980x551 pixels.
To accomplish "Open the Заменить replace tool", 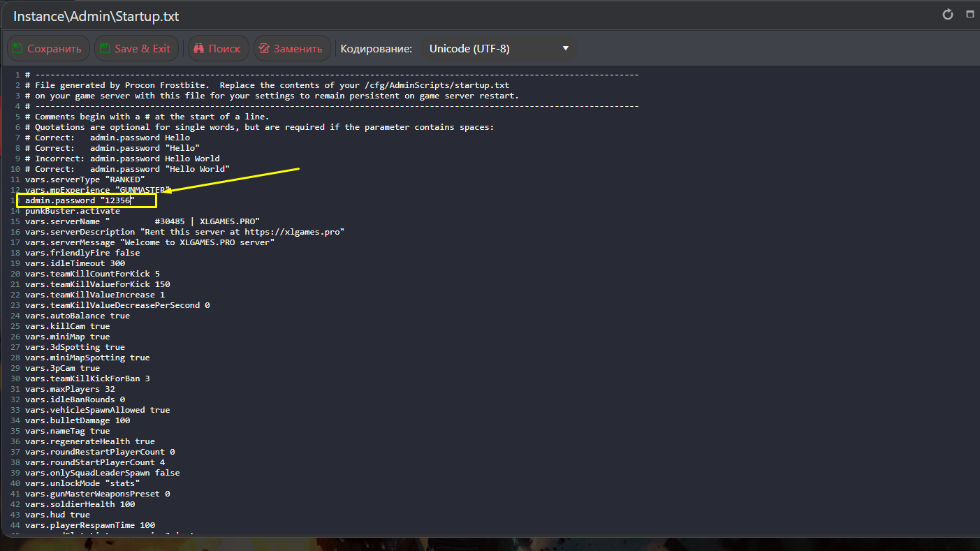I will 291,49.
